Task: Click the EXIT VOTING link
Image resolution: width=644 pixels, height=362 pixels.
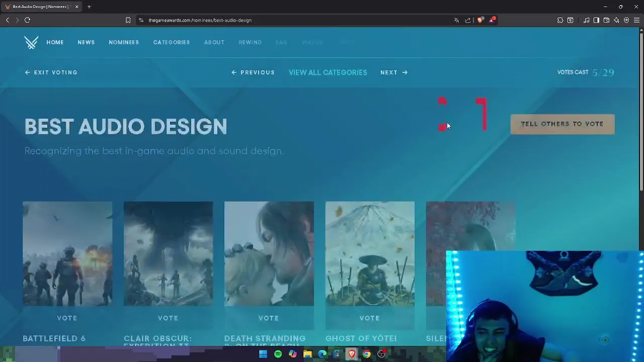Action: (x=51, y=72)
